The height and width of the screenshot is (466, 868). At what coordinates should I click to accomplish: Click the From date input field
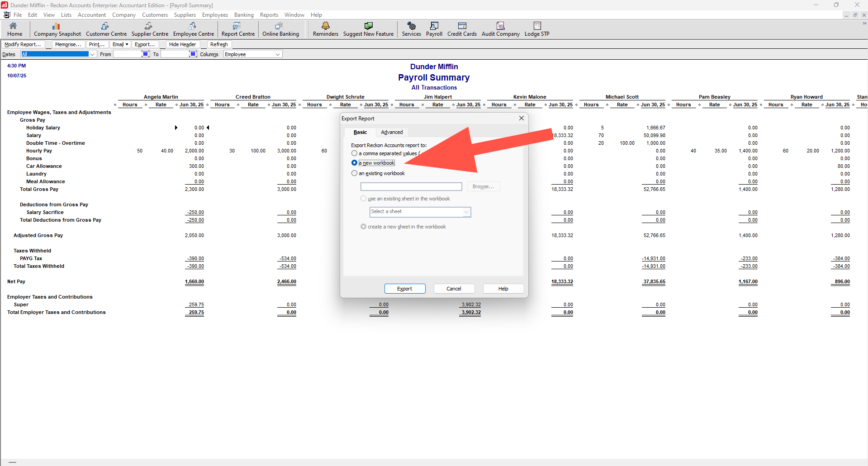128,54
